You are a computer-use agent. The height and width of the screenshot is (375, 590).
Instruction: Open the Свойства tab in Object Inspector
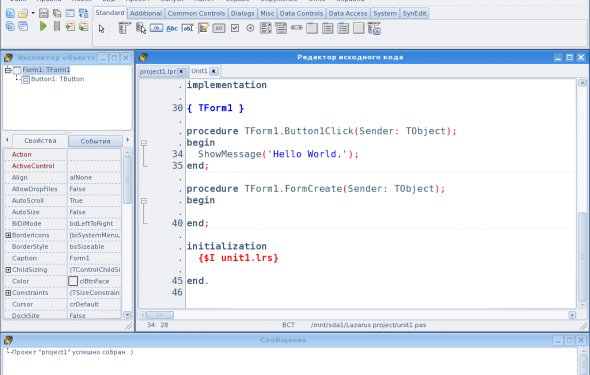tap(40, 141)
